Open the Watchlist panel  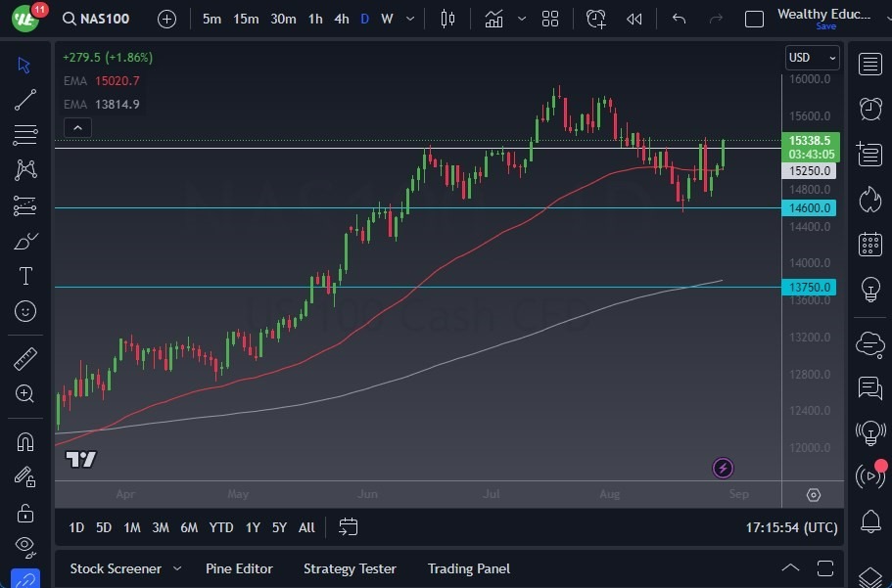[870, 64]
